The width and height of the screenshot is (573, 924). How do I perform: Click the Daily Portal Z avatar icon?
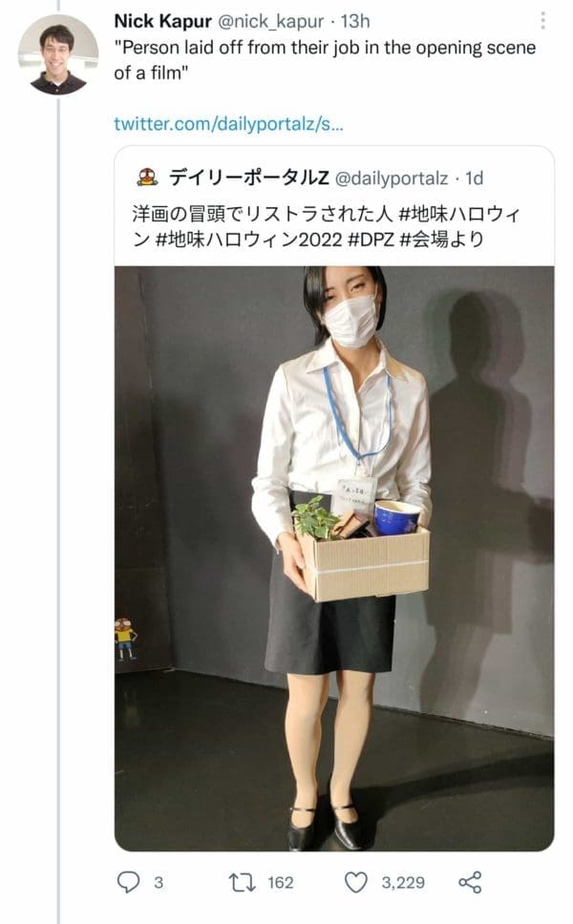147,178
